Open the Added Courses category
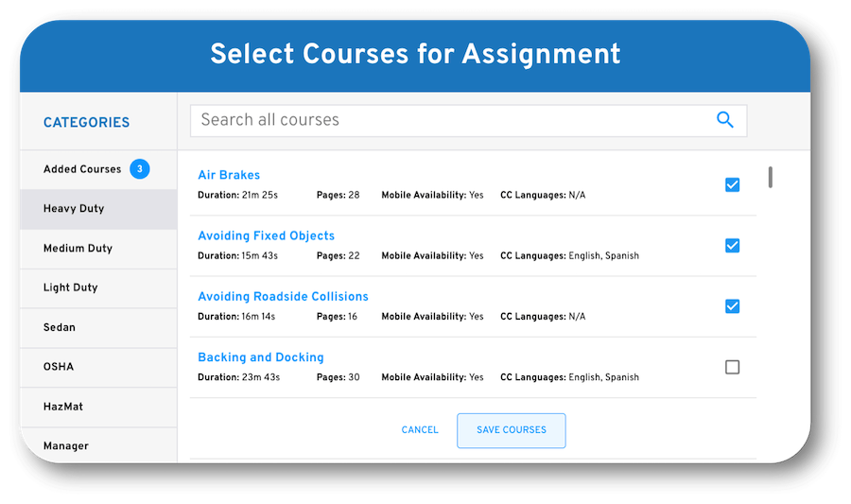This screenshot has height=504, width=851. point(83,169)
